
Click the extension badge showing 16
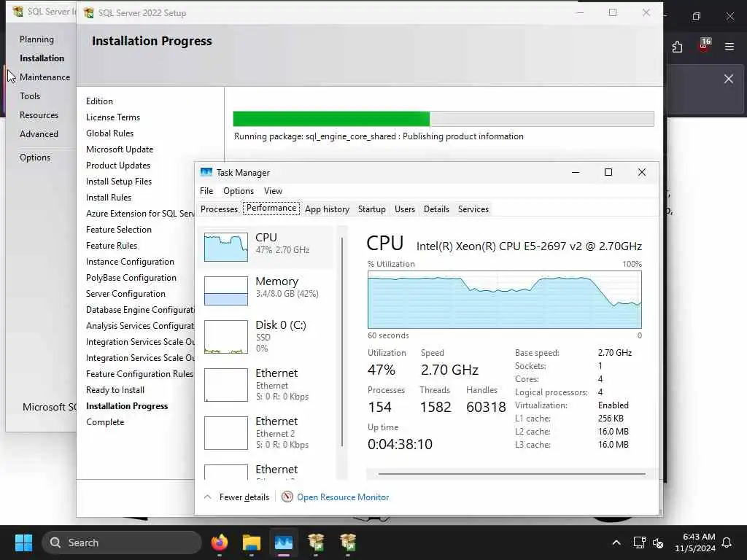click(x=705, y=44)
